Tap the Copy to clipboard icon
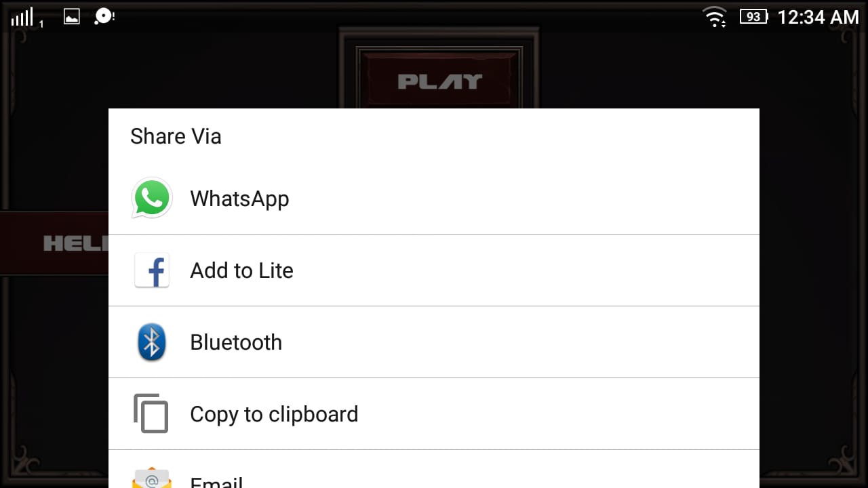The width and height of the screenshot is (868, 488). (x=151, y=413)
